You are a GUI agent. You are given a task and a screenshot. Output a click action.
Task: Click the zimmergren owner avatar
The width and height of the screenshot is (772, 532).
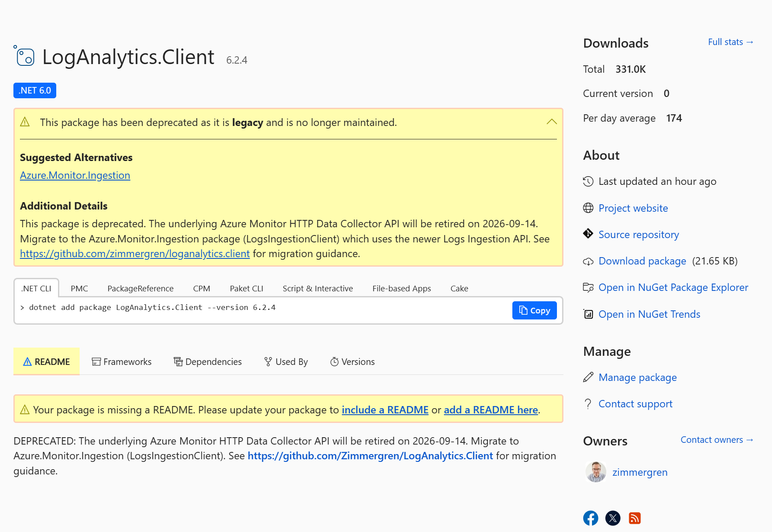(596, 472)
